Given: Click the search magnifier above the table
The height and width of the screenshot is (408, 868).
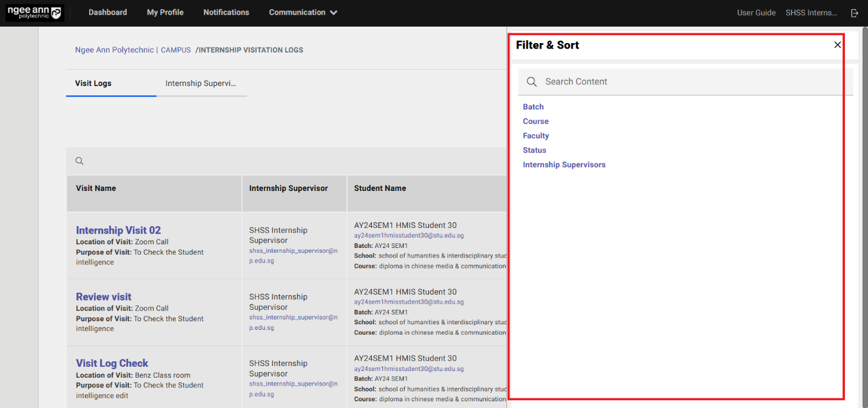Looking at the screenshot, I should pos(79,161).
